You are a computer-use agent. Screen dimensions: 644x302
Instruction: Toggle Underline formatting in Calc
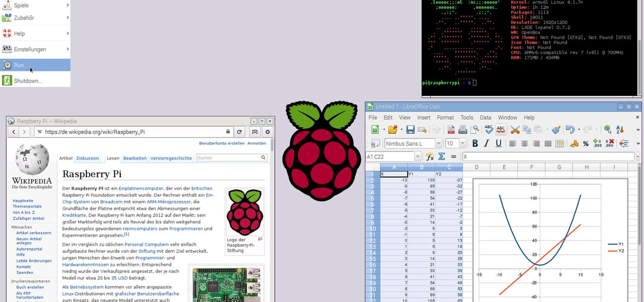click(499, 143)
